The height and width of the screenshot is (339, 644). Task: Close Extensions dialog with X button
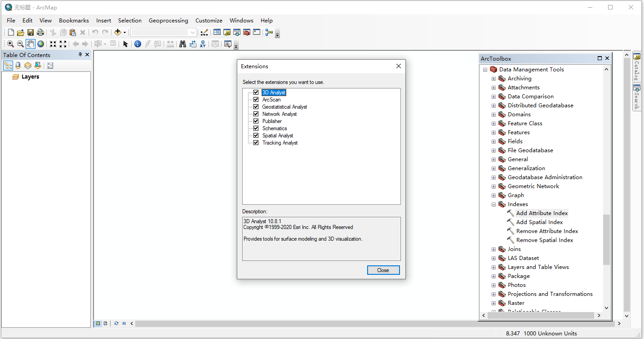399,66
